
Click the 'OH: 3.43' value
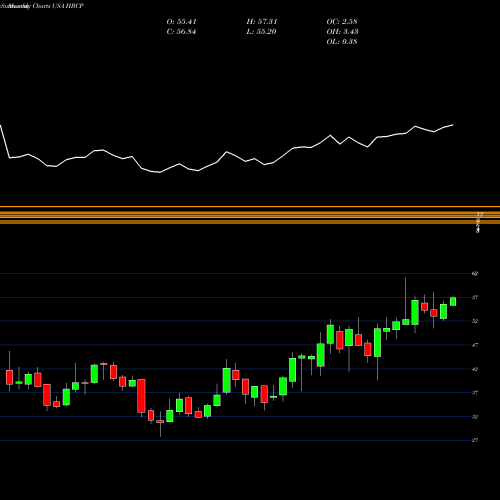click(x=342, y=32)
